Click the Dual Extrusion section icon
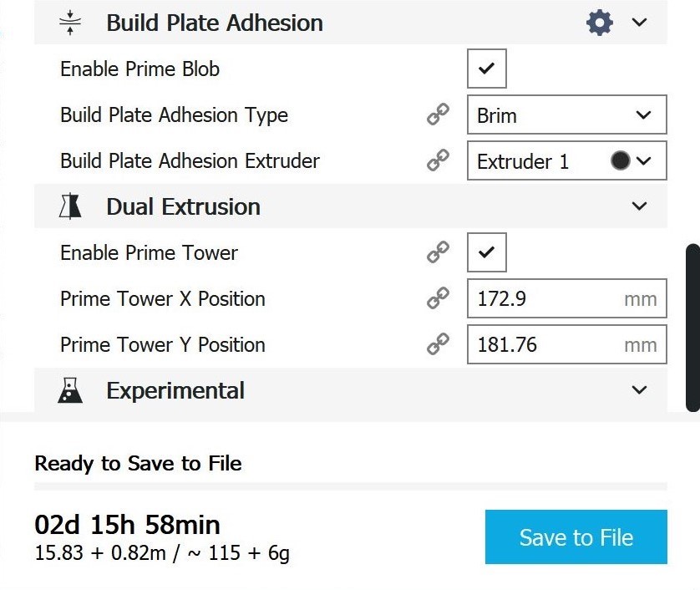Screen dimensions: 700x590 pos(70,206)
